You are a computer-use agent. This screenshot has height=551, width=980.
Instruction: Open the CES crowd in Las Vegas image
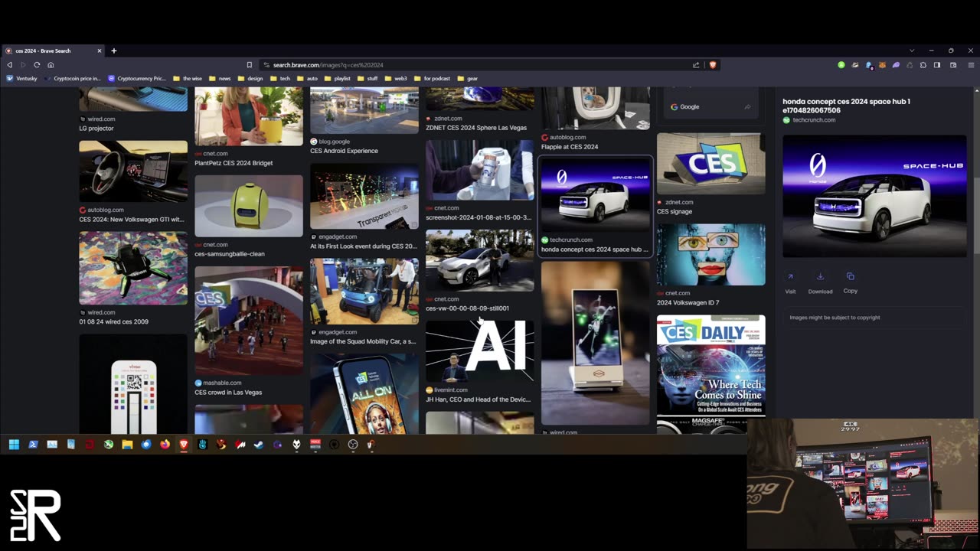pos(248,320)
